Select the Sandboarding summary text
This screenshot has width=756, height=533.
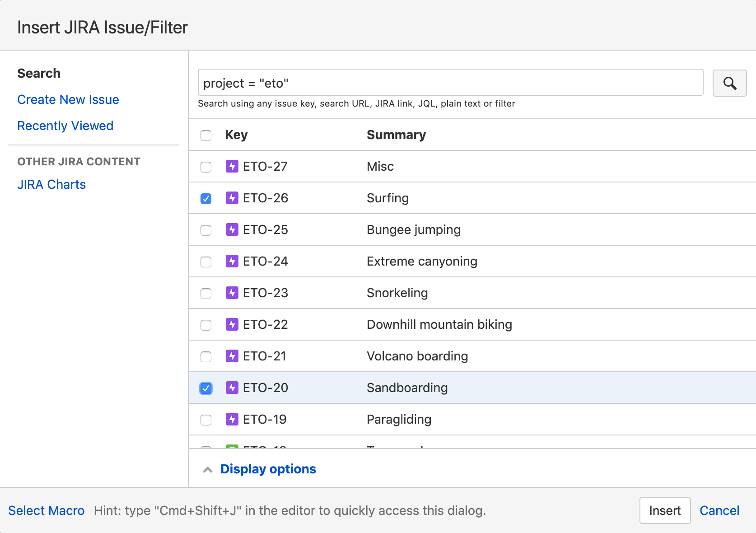[x=407, y=388]
